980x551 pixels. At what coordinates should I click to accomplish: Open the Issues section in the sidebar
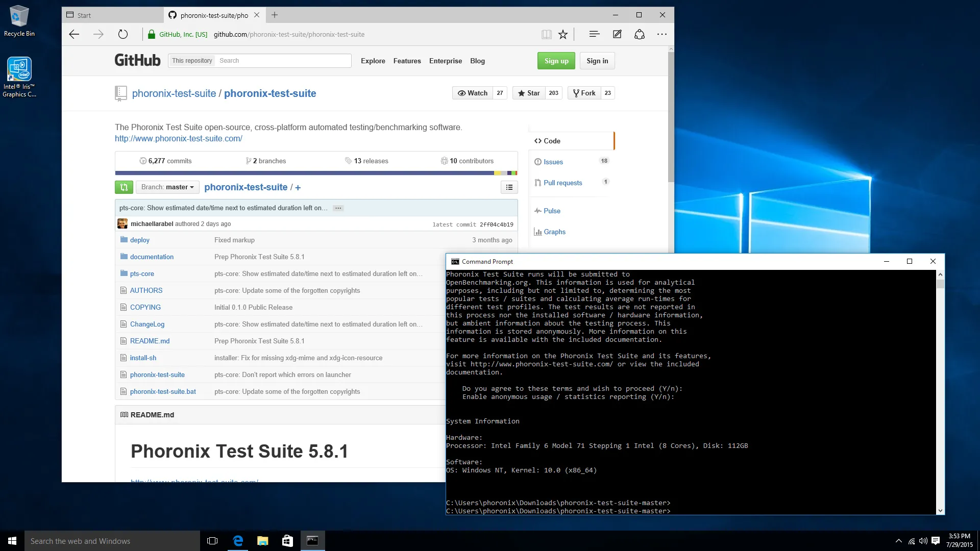pyautogui.click(x=553, y=162)
